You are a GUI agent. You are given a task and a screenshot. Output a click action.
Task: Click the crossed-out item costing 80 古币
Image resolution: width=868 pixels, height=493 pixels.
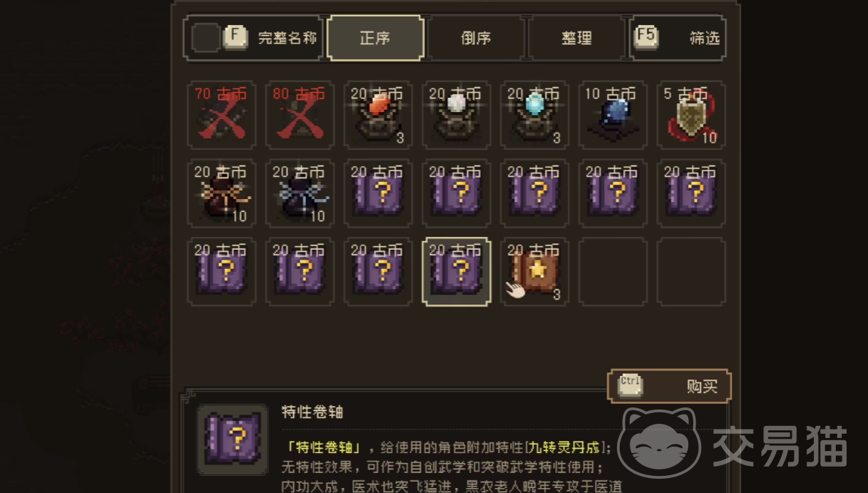point(300,115)
